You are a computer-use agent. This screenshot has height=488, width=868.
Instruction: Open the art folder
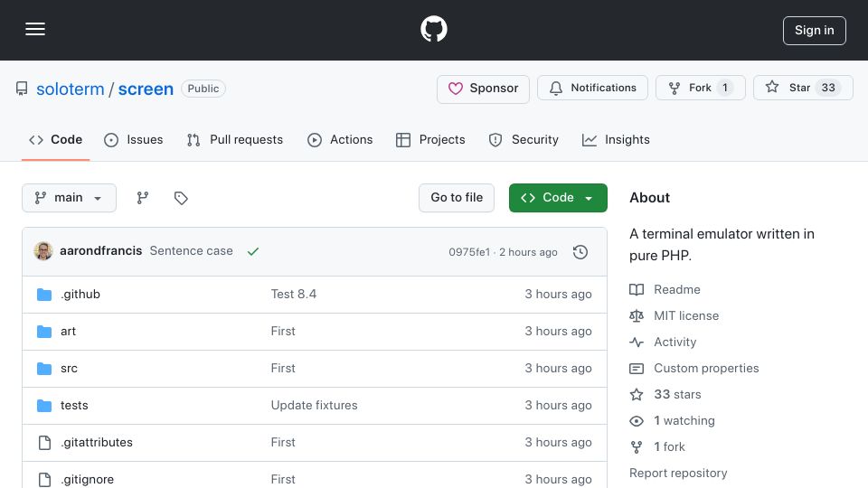68,332
